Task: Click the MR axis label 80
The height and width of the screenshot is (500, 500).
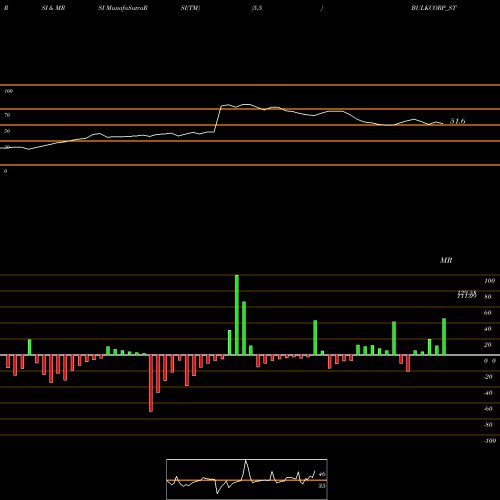Action: point(488,297)
